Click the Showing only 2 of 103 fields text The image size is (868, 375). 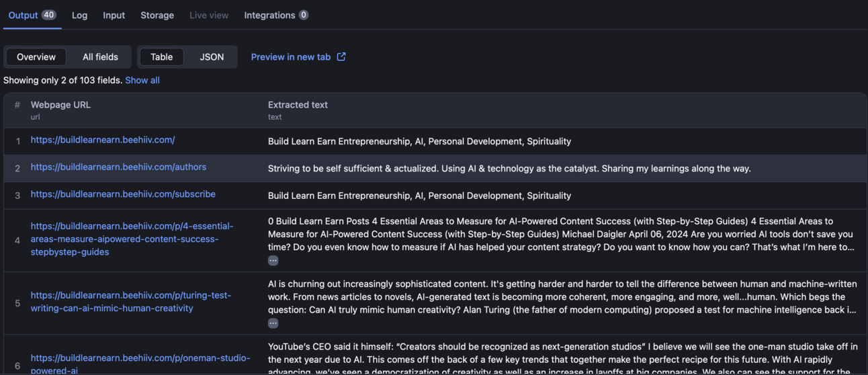62,80
